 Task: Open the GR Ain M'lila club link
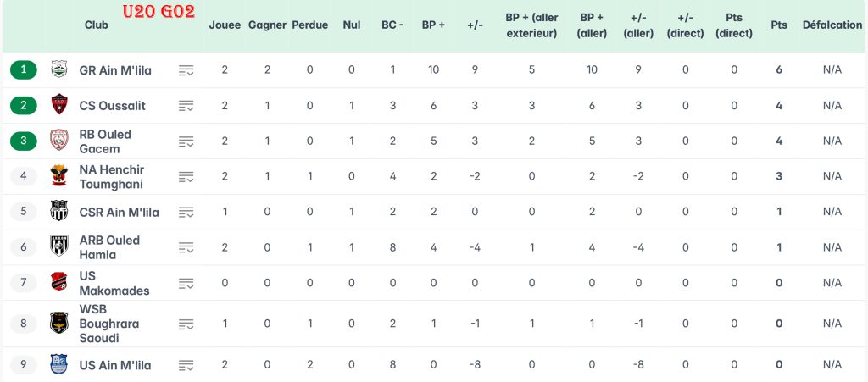(x=115, y=70)
